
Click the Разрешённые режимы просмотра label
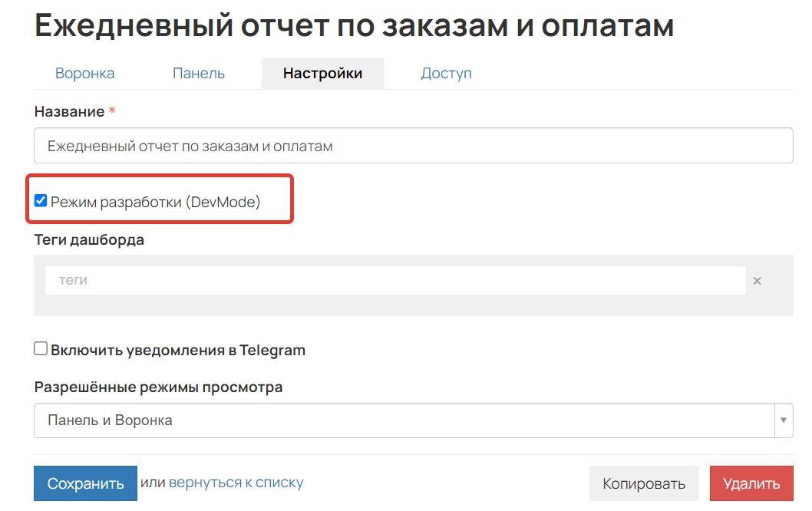158,387
